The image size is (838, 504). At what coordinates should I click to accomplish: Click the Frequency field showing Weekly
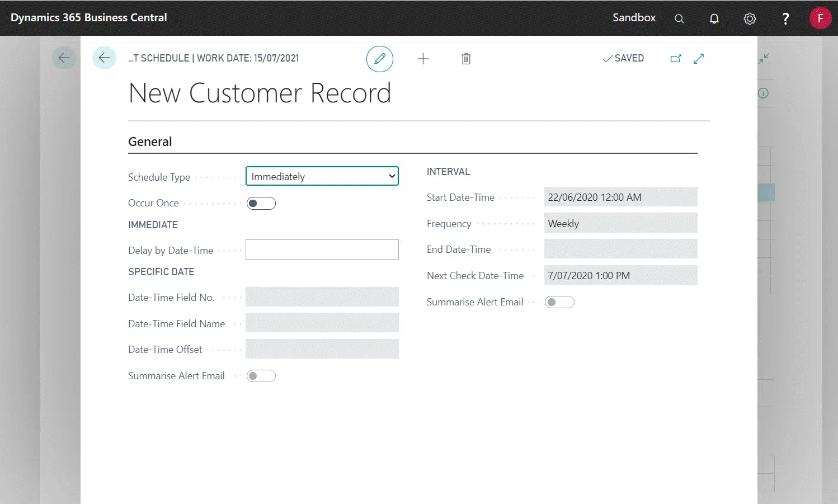click(620, 223)
